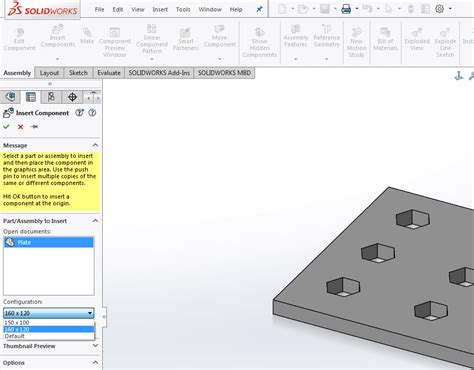Click the Bill of Materials tool
The width and height of the screenshot is (474, 370).
(x=385, y=40)
